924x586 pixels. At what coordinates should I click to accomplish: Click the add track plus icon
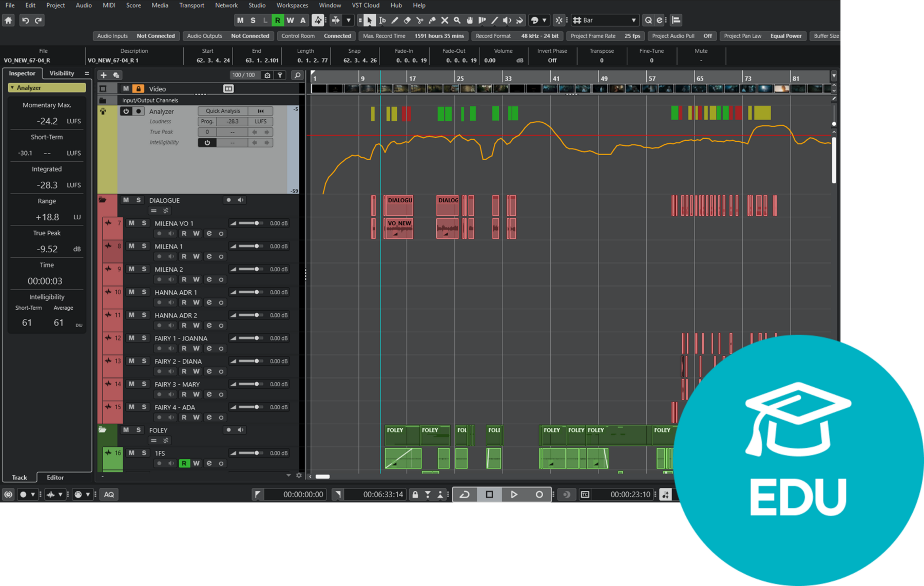coord(104,75)
